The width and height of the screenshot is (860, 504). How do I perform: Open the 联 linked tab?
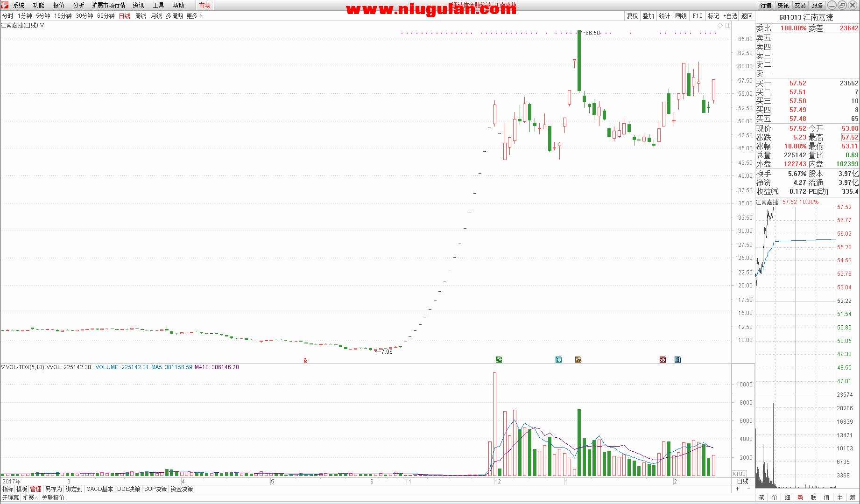coord(814,497)
